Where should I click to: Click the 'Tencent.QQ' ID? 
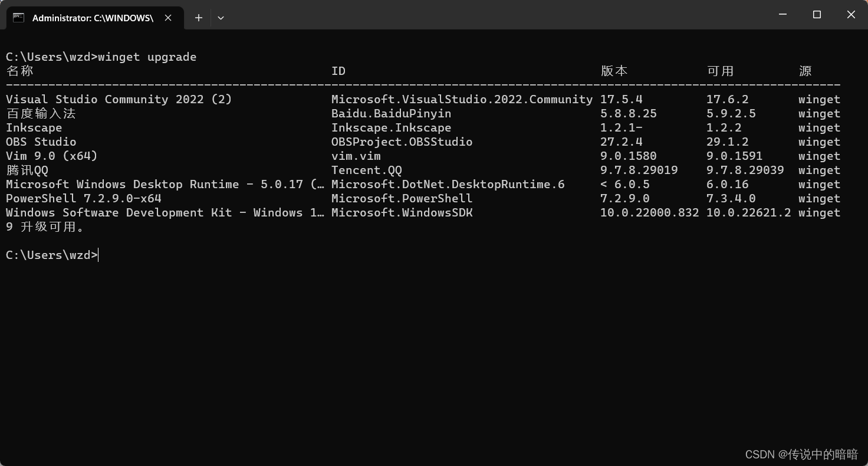(367, 170)
